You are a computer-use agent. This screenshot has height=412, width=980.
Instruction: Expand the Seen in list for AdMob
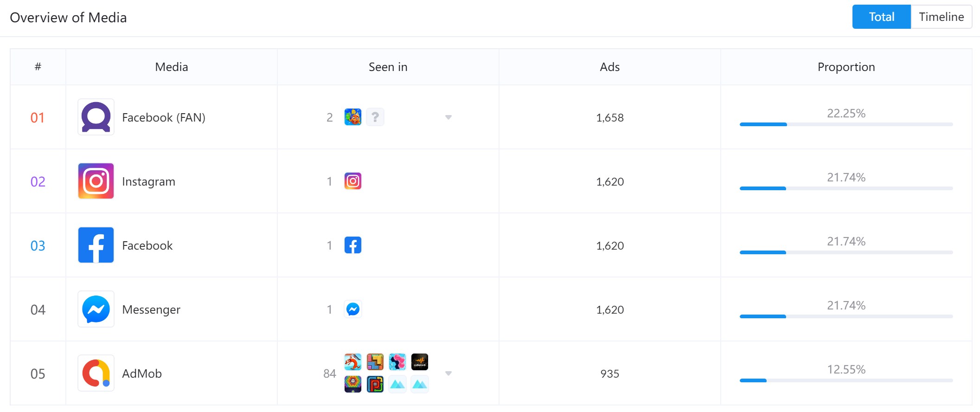[448, 373]
